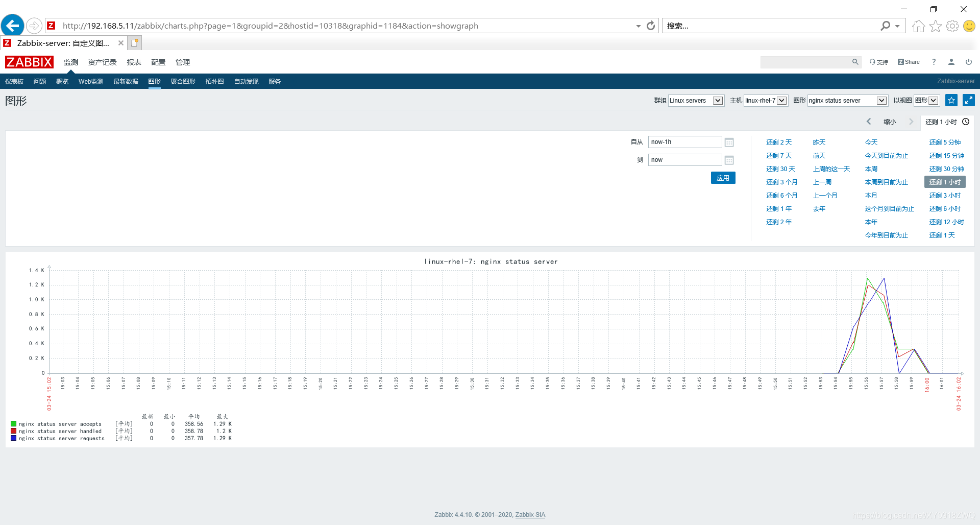
Task: Open address bar history dropdown arrow
Action: pyautogui.click(x=639, y=26)
